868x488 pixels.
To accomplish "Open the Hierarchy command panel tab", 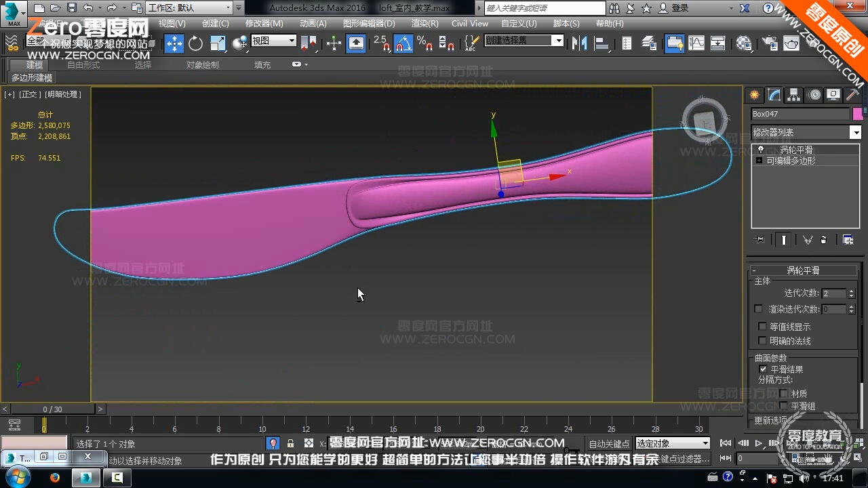I will click(793, 95).
